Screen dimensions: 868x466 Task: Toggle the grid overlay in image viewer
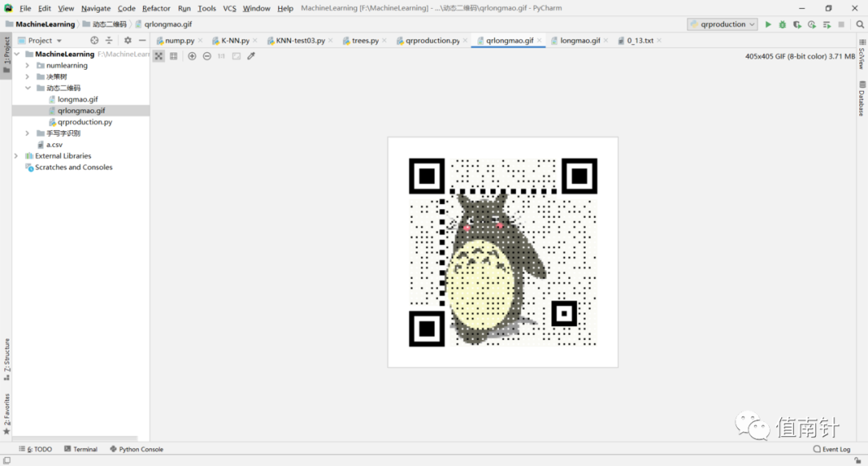click(174, 56)
